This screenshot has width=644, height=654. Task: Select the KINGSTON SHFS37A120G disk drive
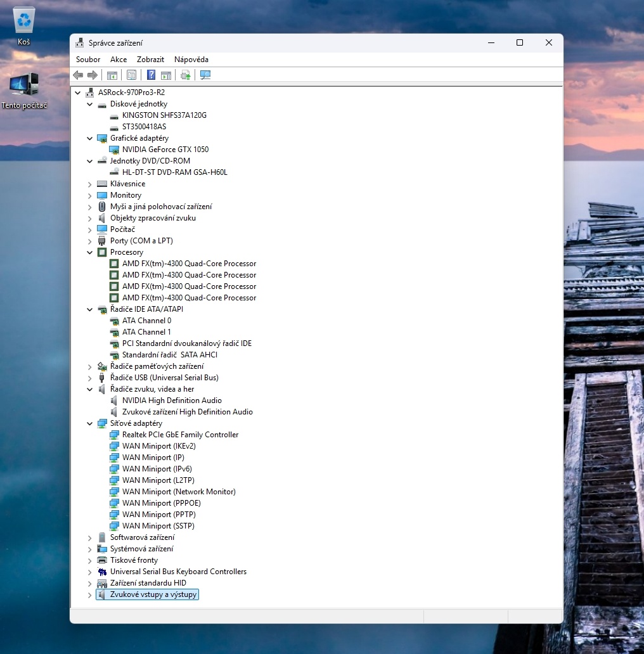(x=164, y=115)
